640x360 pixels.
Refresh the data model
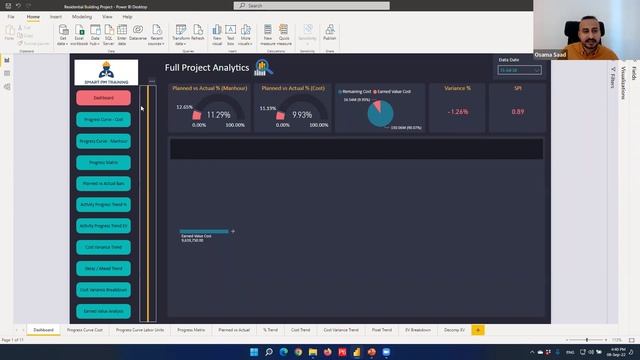point(198,33)
